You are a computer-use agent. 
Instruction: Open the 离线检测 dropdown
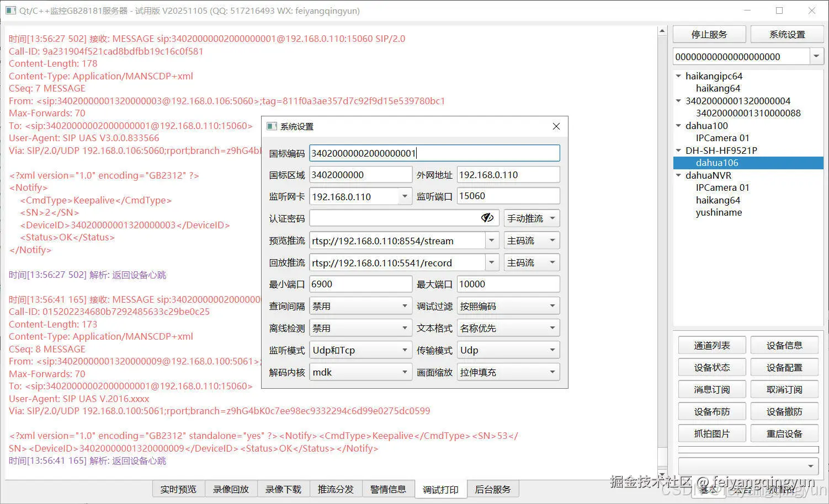[x=360, y=328]
